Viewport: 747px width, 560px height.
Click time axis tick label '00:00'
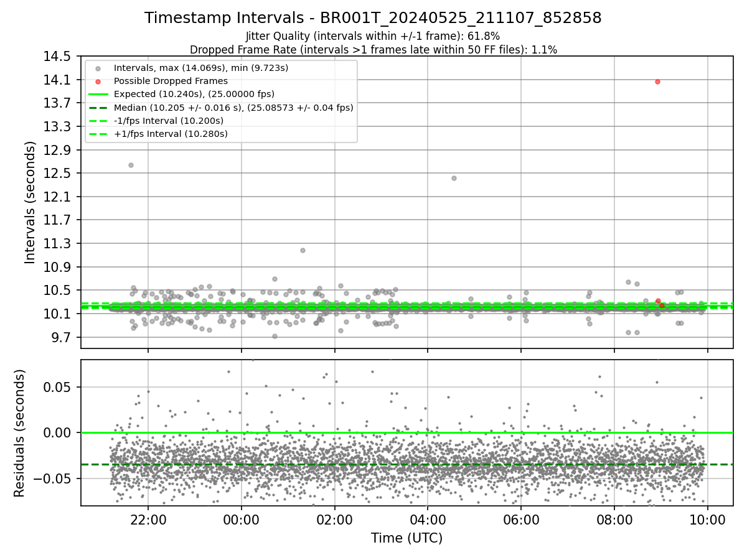242,519
